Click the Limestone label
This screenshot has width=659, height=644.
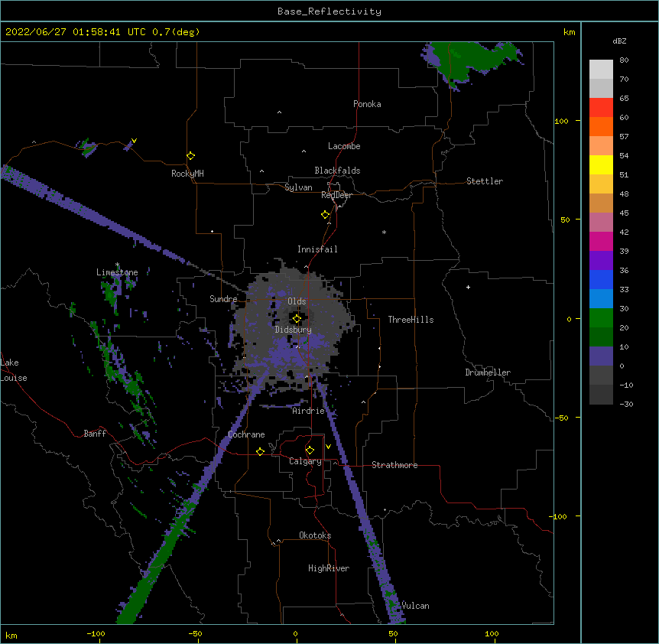(117, 272)
